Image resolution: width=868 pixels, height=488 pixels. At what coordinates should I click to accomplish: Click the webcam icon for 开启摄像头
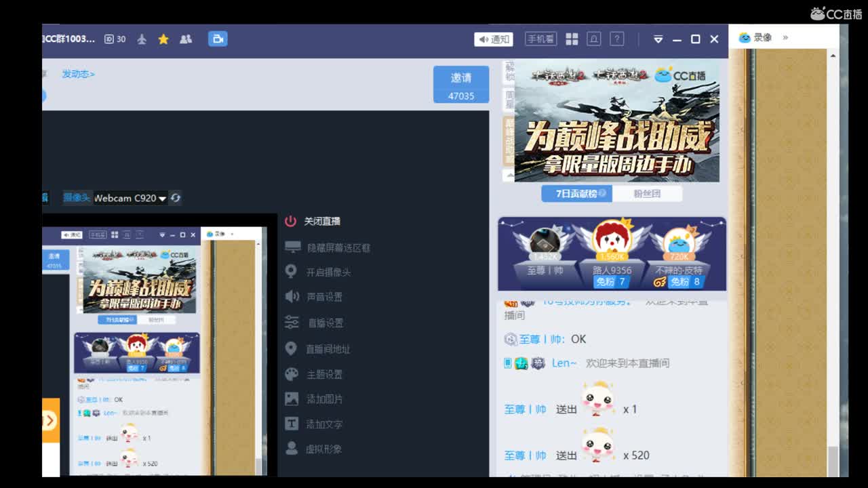pyautogui.click(x=291, y=272)
